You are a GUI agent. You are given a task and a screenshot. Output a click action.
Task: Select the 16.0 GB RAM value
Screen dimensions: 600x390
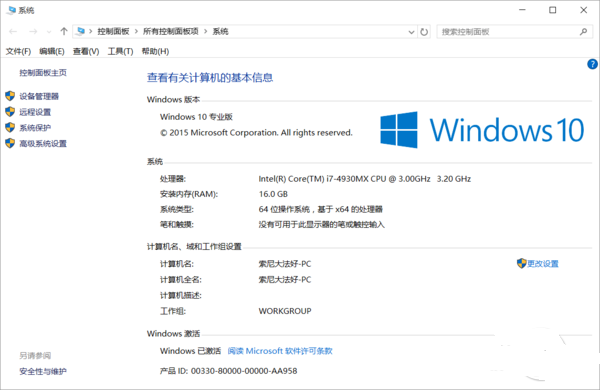pyautogui.click(x=273, y=194)
